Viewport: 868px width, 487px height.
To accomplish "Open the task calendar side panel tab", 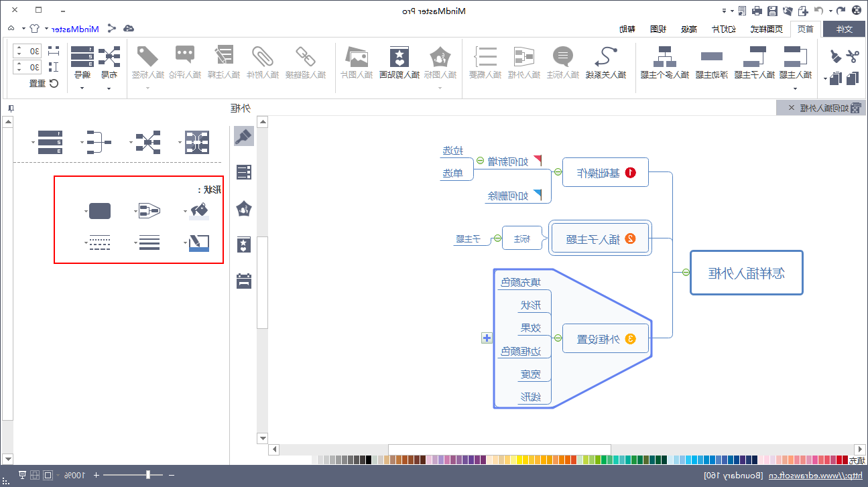I will tap(244, 280).
